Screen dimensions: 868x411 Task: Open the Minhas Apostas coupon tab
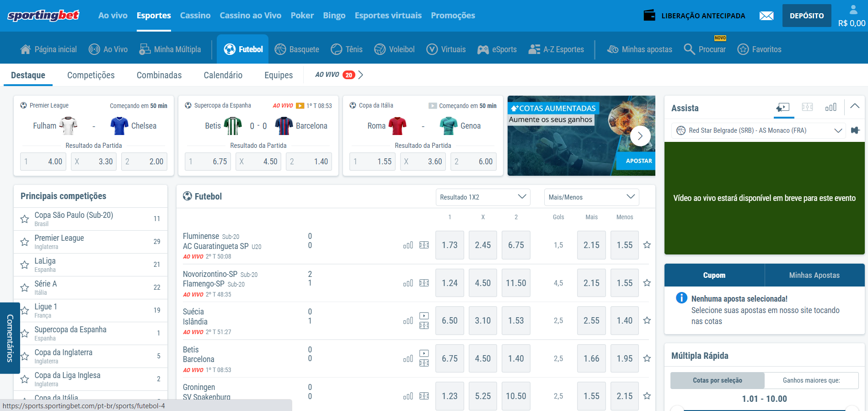pos(814,275)
